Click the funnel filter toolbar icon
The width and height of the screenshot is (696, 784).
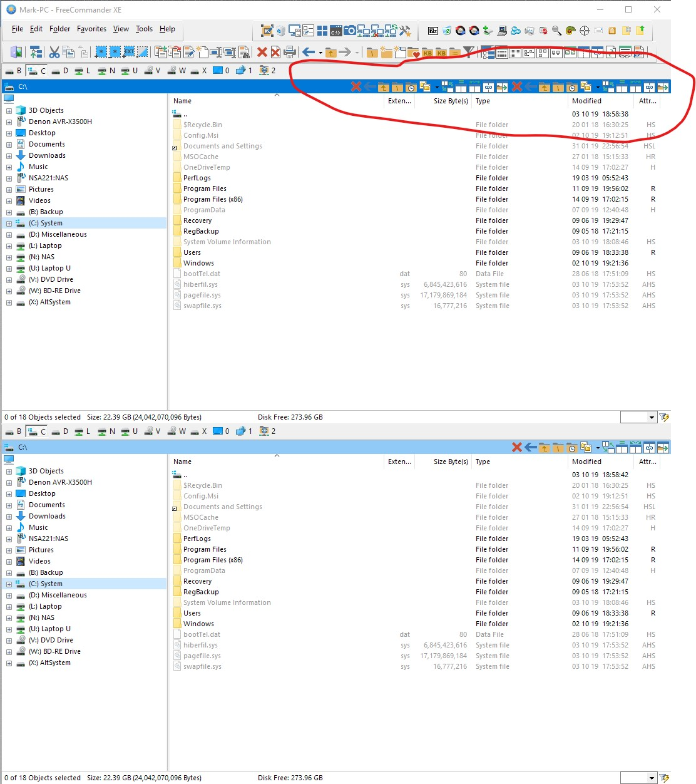click(468, 53)
